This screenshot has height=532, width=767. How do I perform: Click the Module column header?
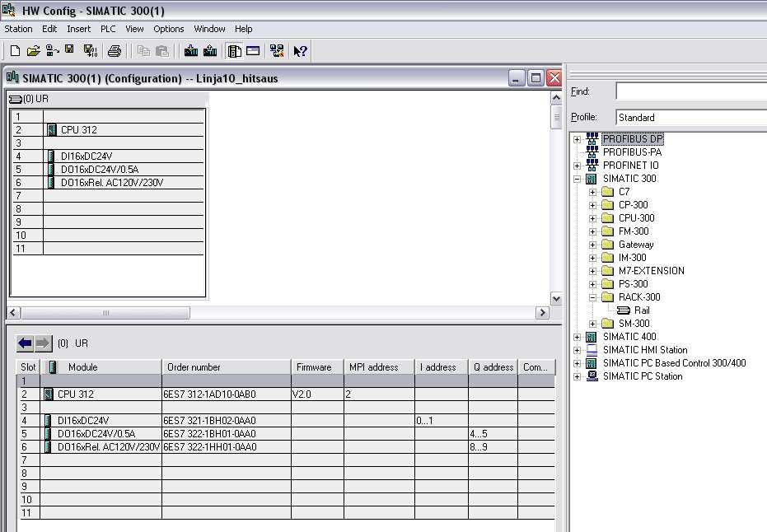[x=101, y=367]
